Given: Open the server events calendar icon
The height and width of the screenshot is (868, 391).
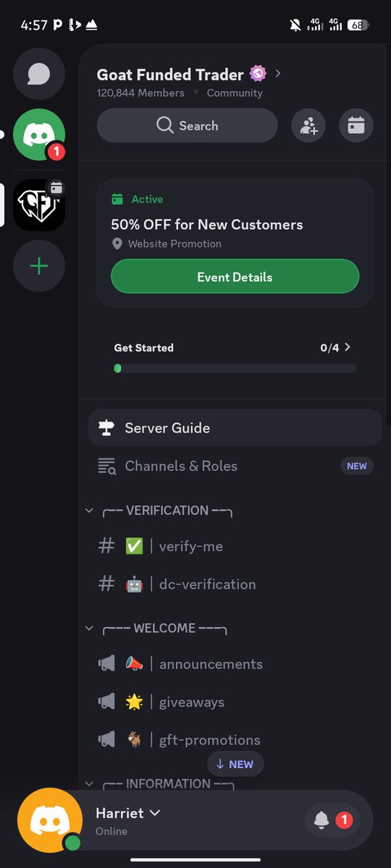Looking at the screenshot, I should pos(356,126).
